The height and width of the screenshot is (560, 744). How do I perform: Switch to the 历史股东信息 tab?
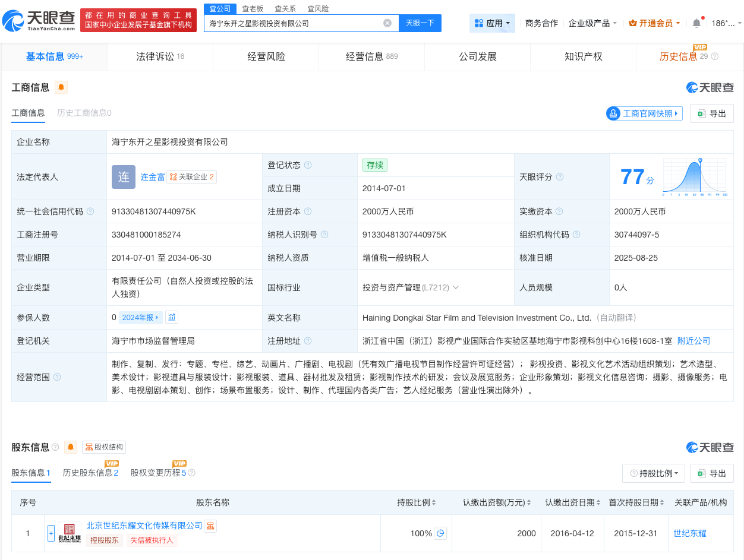click(x=90, y=473)
